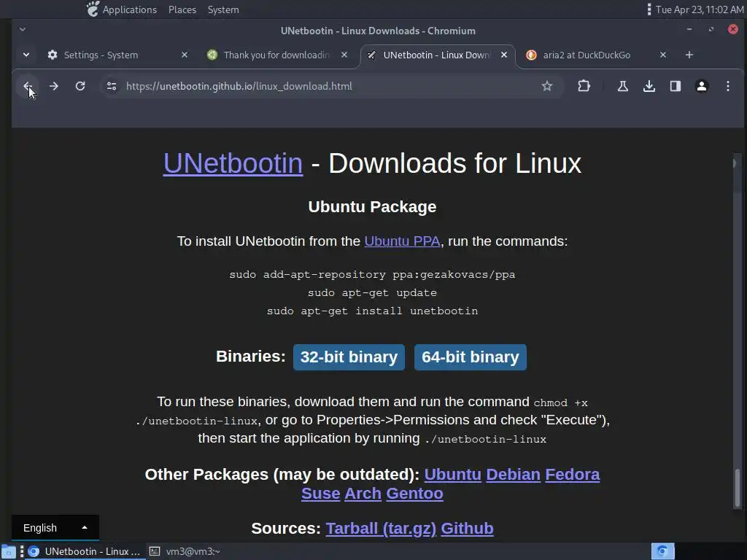Image resolution: width=747 pixels, height=560 pixels.
Task: Open the window menu chevron in title bar
Action: tap(23, 29)
